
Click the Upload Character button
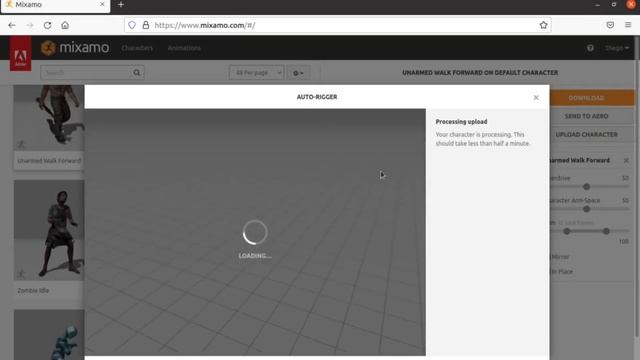(593, 135)
